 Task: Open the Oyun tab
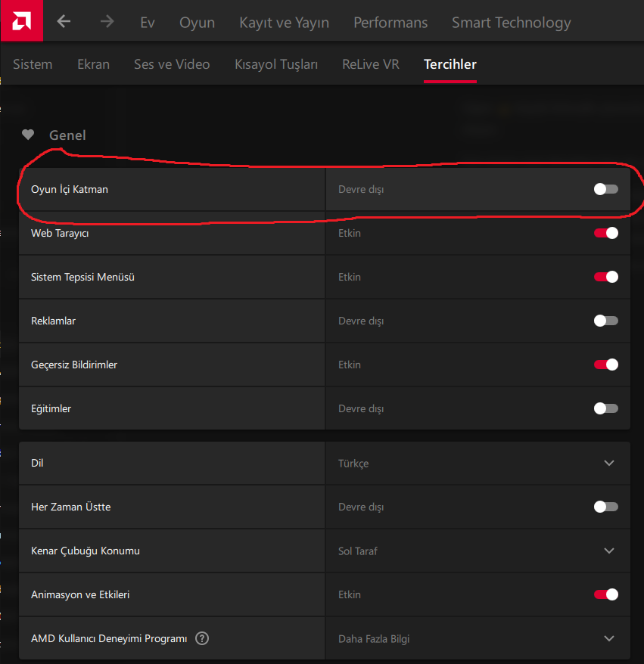[x=197, y=23]
